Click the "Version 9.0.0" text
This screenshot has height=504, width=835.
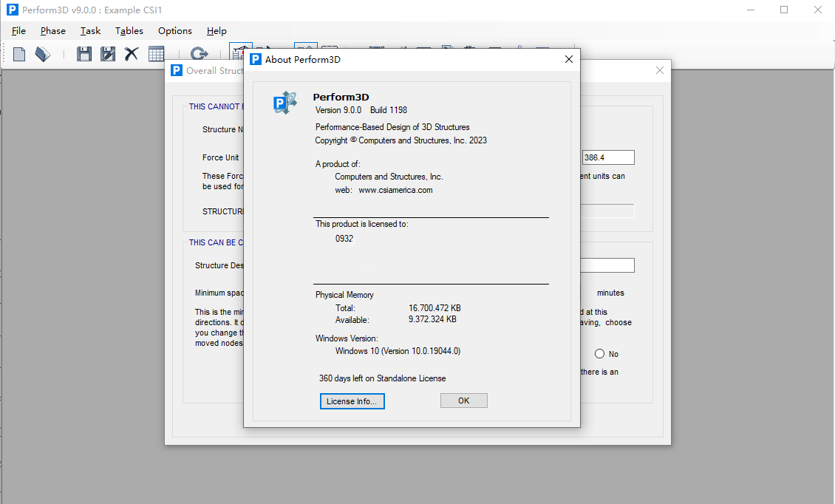coord(338,110)
